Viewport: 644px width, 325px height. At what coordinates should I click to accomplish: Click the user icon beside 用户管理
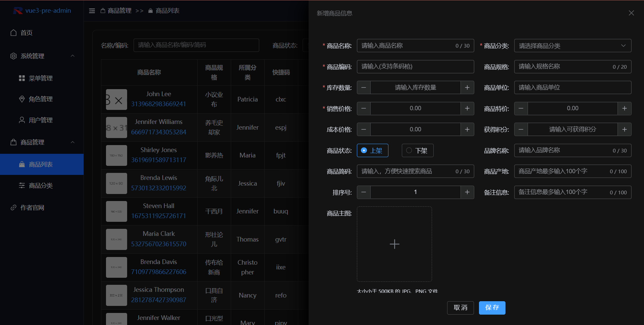pos(22,120)
